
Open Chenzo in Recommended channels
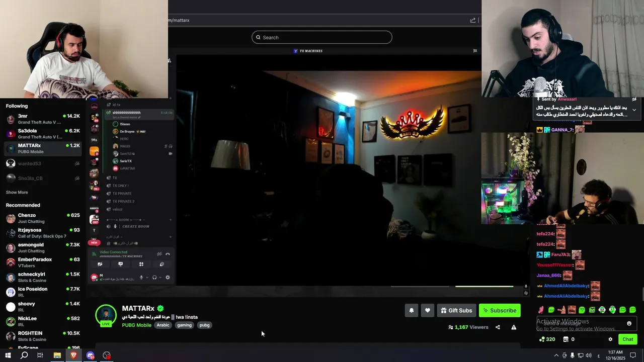43,218
